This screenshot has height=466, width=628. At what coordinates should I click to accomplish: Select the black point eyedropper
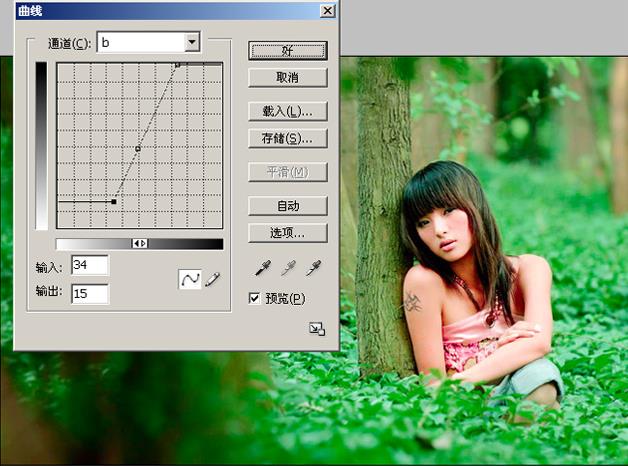point(263,268)
